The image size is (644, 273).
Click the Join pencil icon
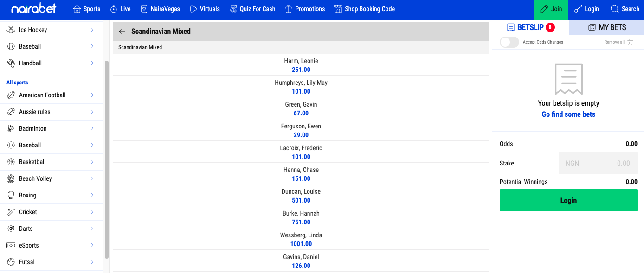click(x=544, y=9)
